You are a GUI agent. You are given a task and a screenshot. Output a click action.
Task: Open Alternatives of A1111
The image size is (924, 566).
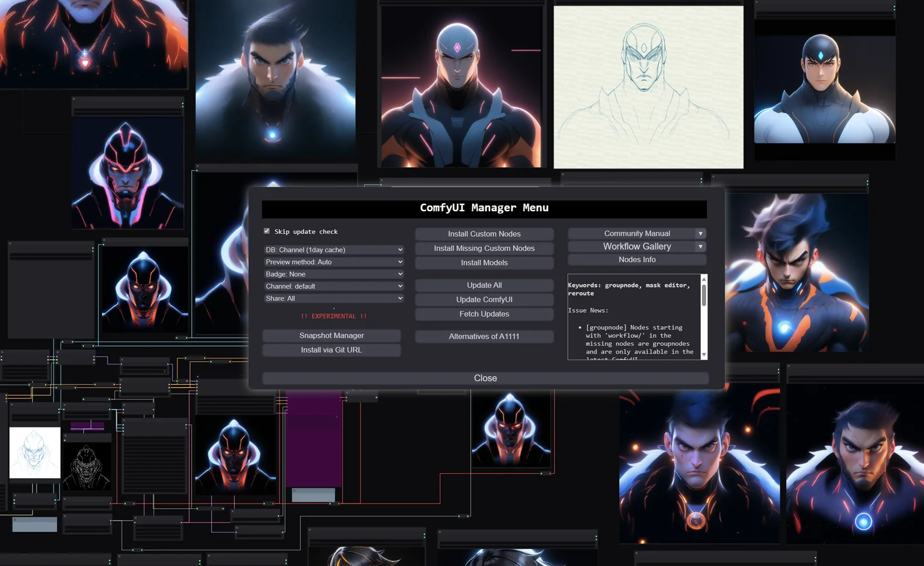(x=484, y=336)
